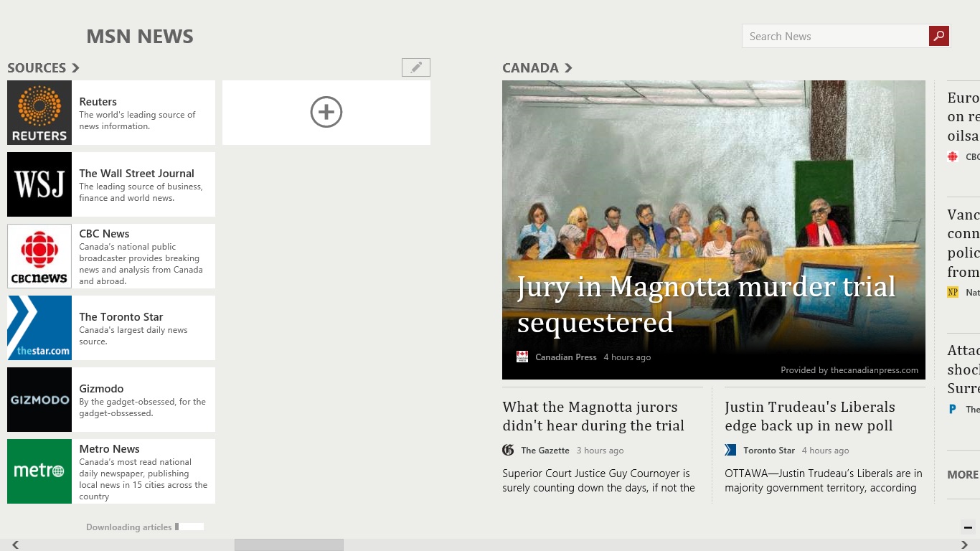Viewport: 980px width, 551px height.
Task: Open the Metro logo tile
Action: click(39, 471)
